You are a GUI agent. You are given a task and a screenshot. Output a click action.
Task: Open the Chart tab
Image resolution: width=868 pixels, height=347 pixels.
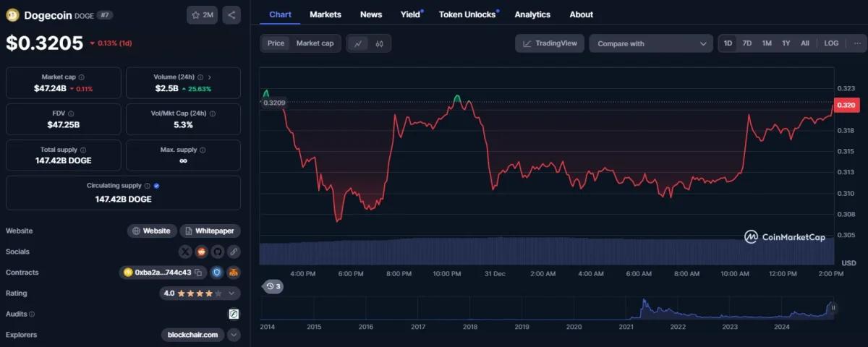(280, 14)
